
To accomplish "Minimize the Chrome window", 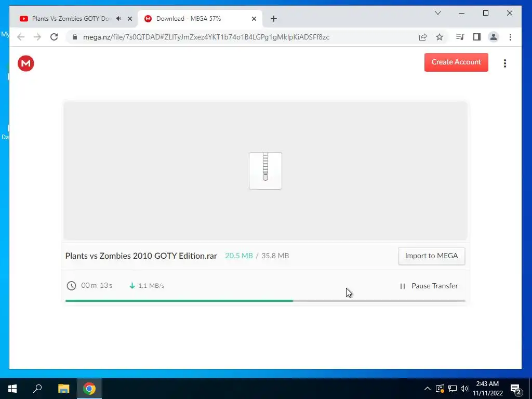I will click(462, 13).
